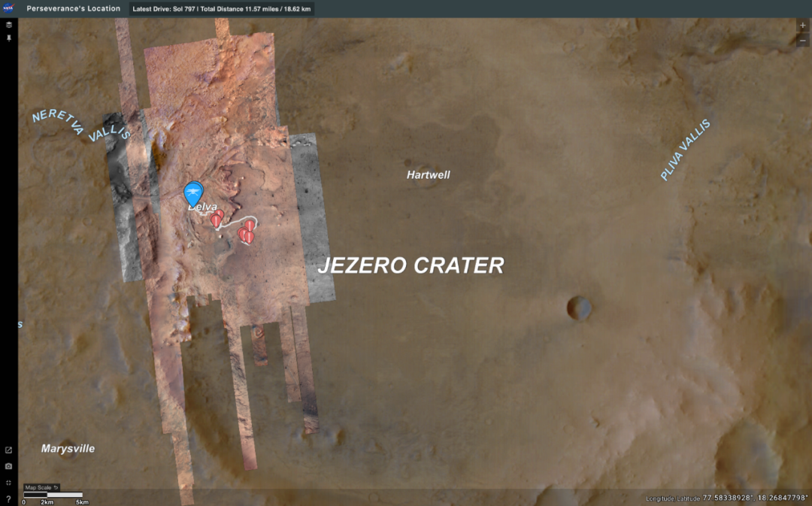Reset the Map Scale arrow button
The height and width of the screenshot is (506, 812).
click(56, 487)
